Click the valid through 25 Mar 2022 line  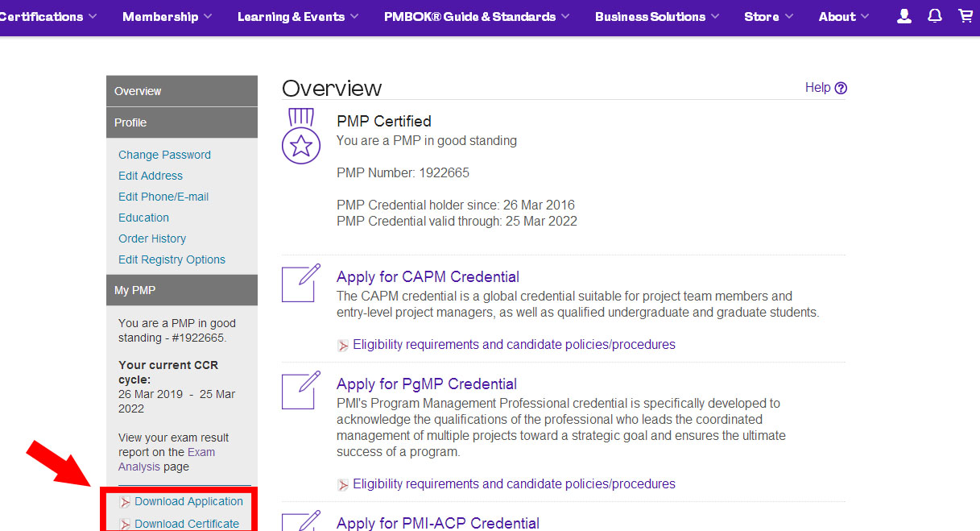pyautogui.click(x=457, y=221)
